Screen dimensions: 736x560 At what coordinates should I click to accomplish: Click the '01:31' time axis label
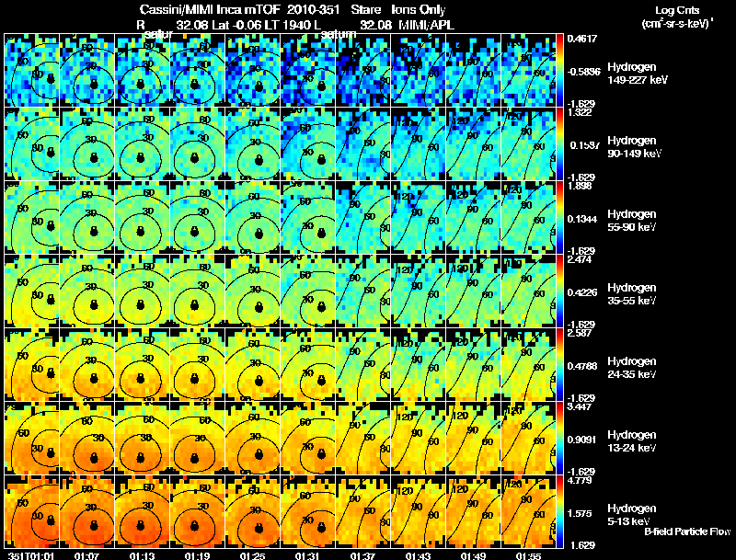point(308,555)
